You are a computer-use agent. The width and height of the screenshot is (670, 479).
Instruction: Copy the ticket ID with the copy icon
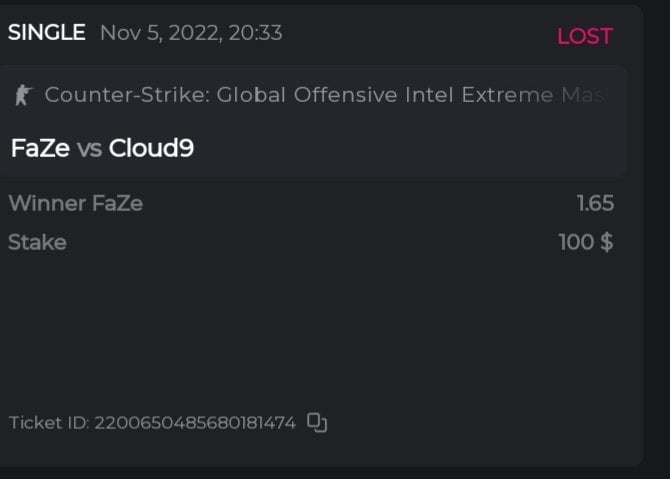tap(317, 422)
